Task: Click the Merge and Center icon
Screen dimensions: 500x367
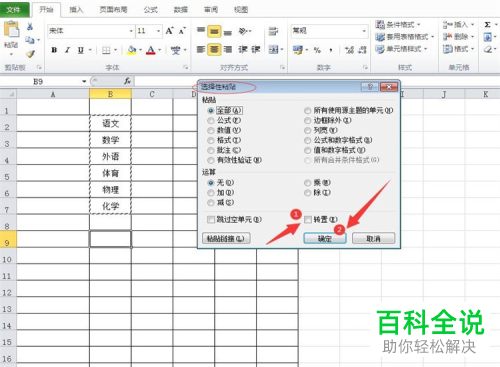Action: pos(273,50)
